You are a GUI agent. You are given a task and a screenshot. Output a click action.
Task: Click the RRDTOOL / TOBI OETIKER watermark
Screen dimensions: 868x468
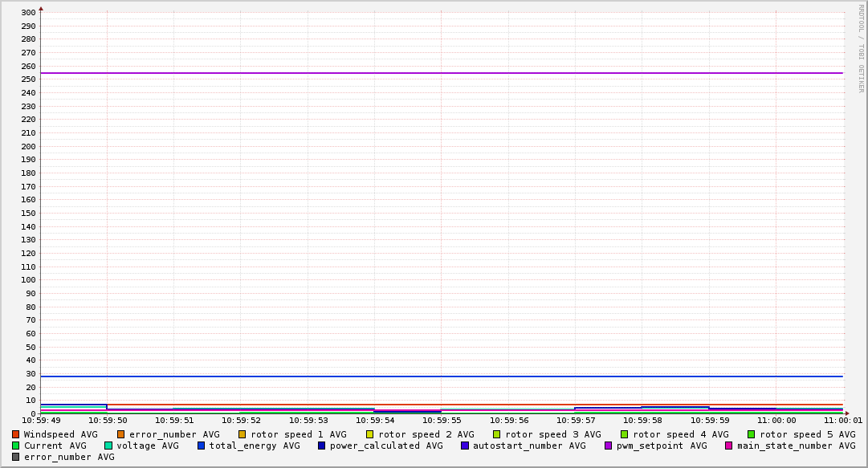pyautogui.click(x=860, y=48)
